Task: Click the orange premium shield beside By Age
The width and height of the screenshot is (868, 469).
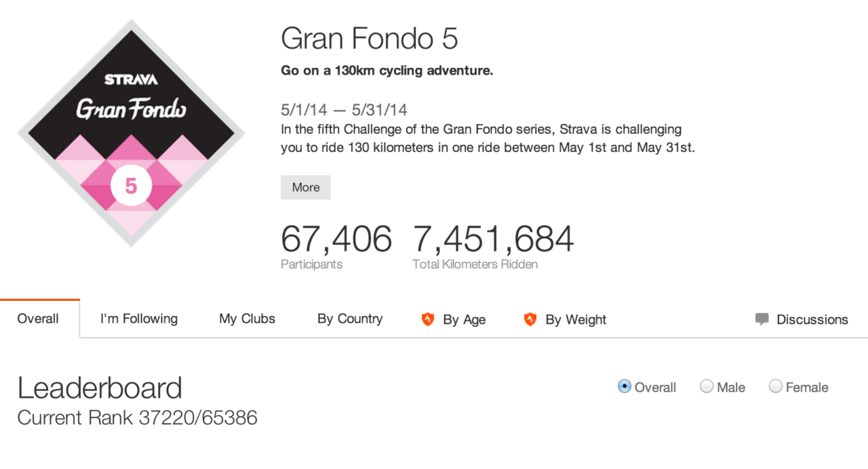Action: 428,319
